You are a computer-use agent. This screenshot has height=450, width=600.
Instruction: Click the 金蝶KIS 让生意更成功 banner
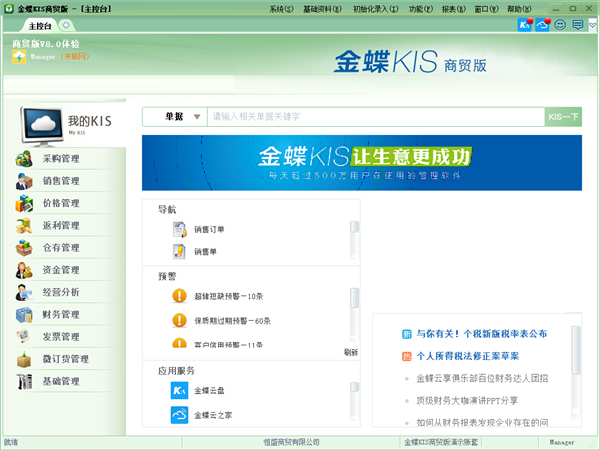[x=362, y=163]
